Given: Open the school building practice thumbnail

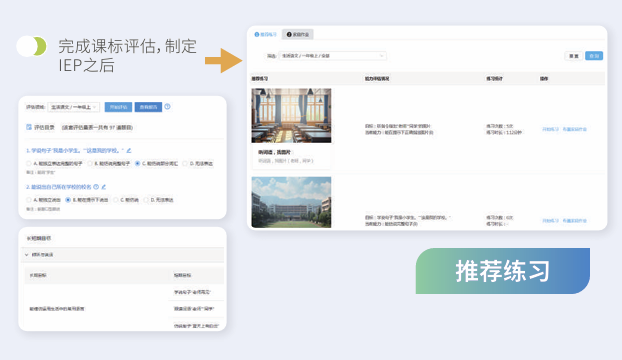Looking at the screenshot, I should click(291, 202).
